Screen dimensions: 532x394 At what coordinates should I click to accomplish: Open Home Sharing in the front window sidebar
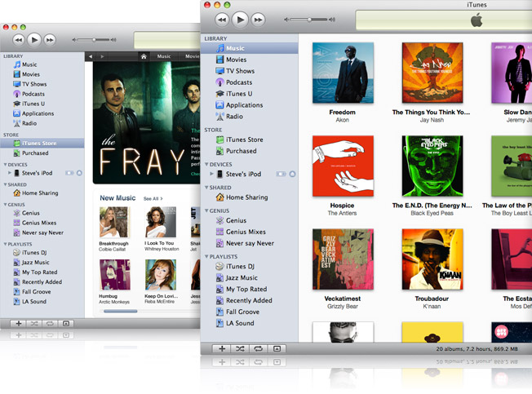246,197
